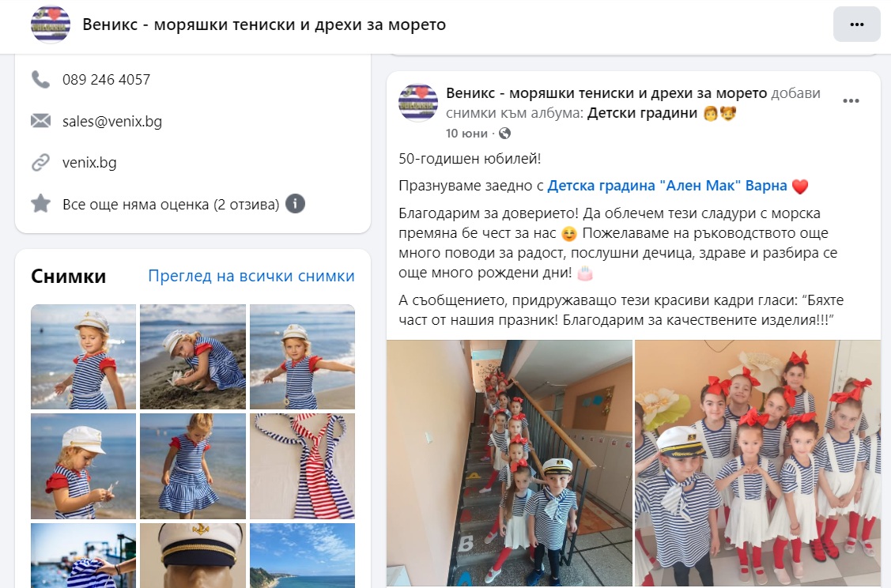The image size is (891, 588).
Task: Open the staircase children post photo
Action: click(509, 463)
